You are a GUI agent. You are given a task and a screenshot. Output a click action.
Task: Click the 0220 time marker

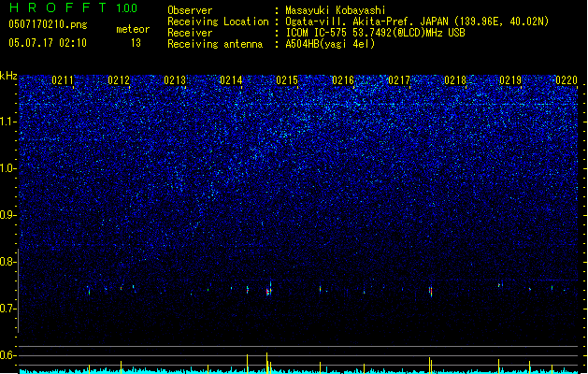[x=566, y=80]
